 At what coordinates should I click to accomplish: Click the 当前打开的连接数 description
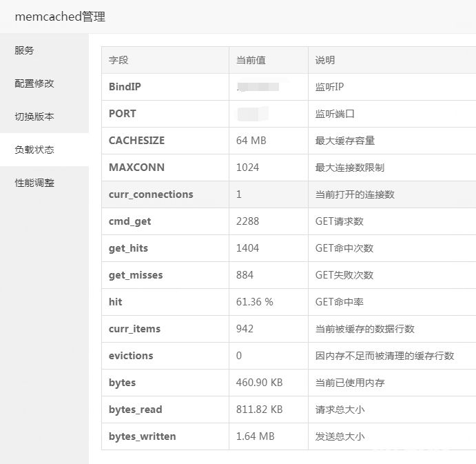coord(355,194)
